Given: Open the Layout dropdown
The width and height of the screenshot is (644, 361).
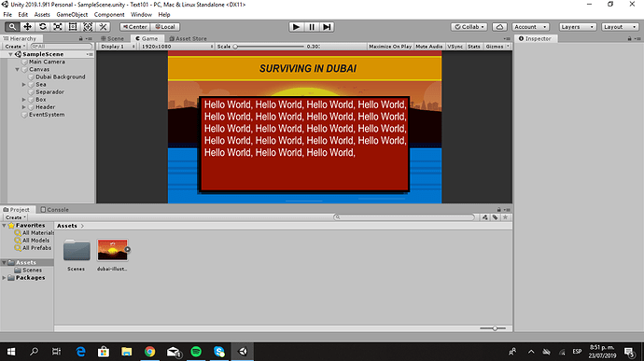Looking at the screenshot, I should (620, 27).
